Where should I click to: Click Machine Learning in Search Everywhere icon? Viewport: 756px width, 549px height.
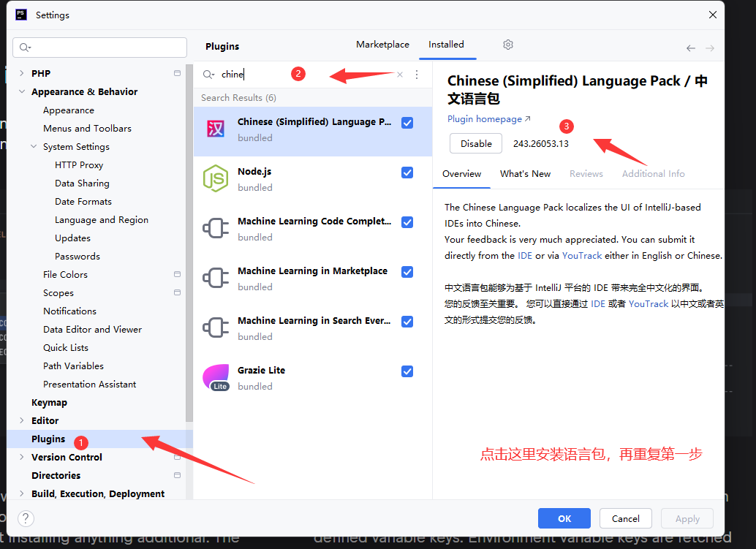(x=216, y=327)
